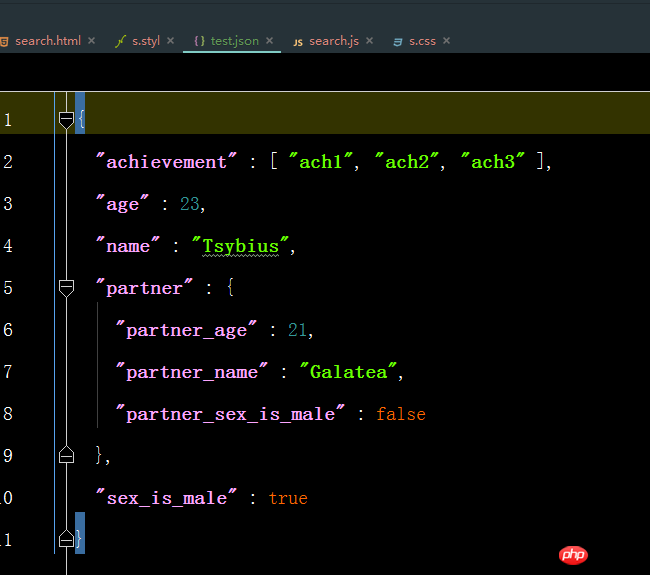This screenshot has width=650, height=575.
Task: Click the fold end marker on line 9
Action: click(x=66, y=455)
